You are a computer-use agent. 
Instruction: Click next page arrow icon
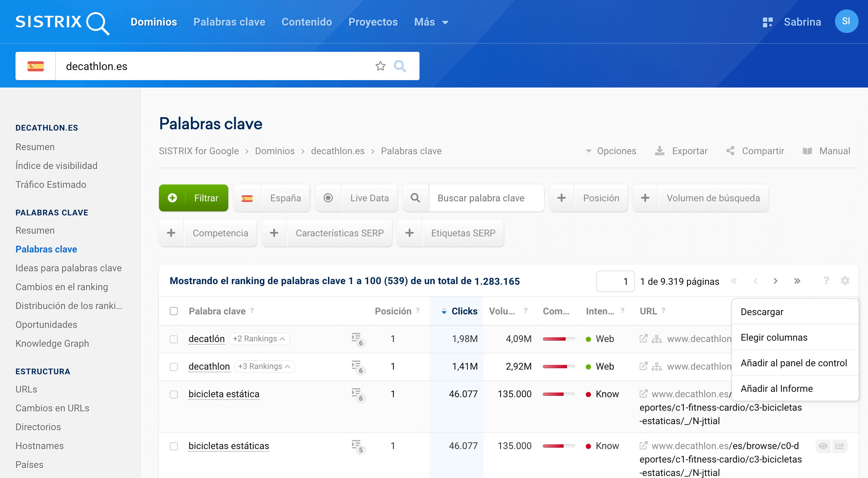(775, 281)
